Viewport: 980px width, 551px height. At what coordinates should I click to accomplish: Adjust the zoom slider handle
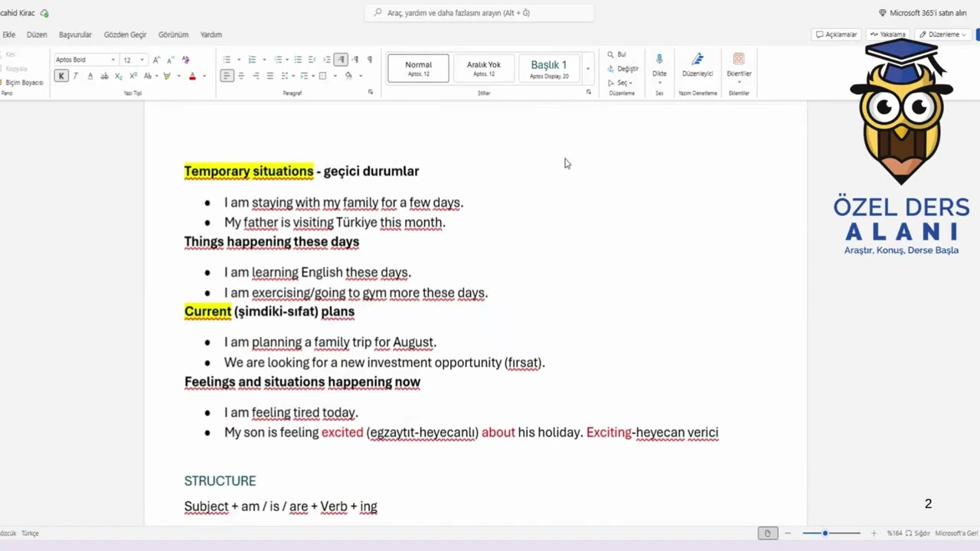(825, 533)
